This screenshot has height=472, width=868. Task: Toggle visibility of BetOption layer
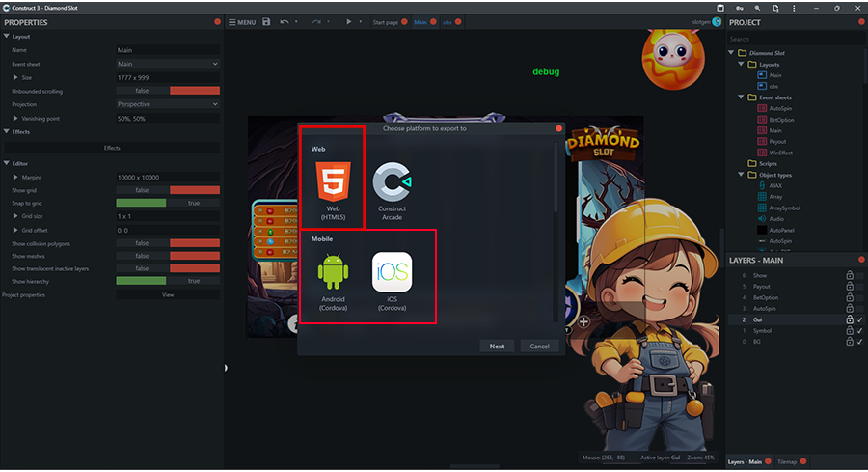point(859,297)
